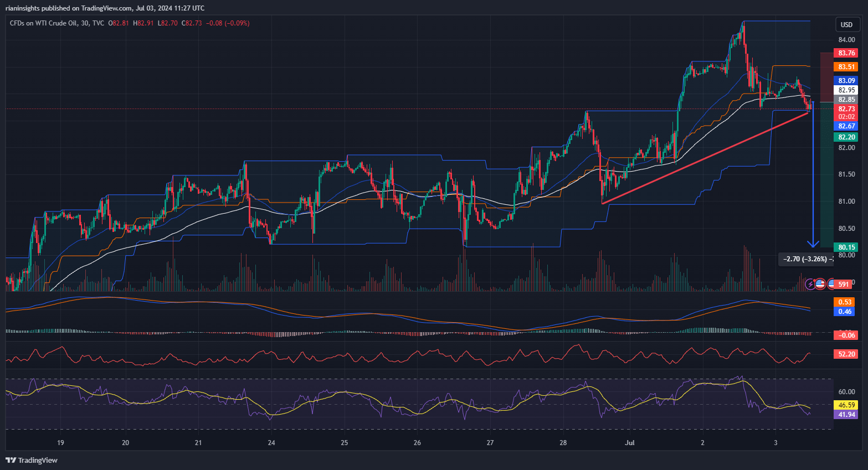Click the rianinsights published header text
This screenshot has height=470, width=868.
coord(105,8)
